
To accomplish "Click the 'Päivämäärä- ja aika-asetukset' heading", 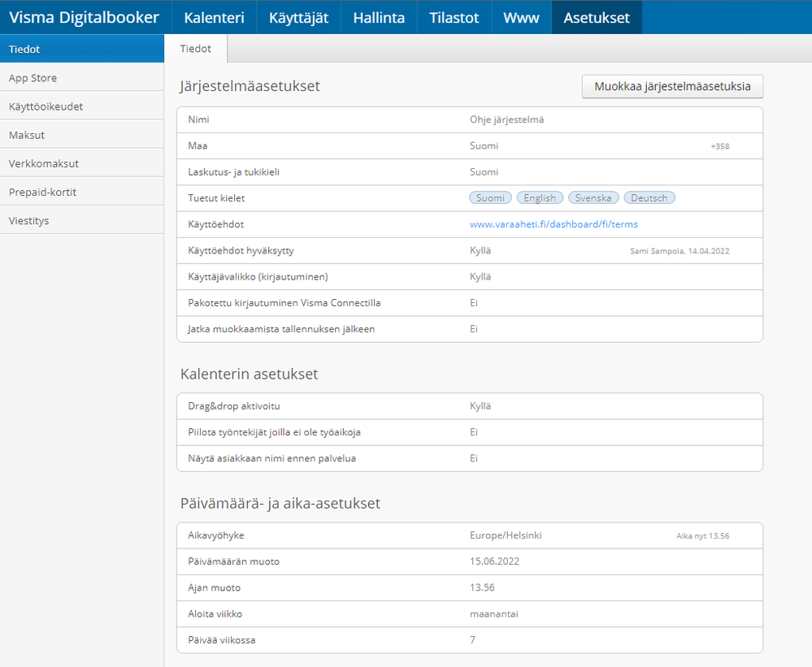I will (x=280, y=504).
